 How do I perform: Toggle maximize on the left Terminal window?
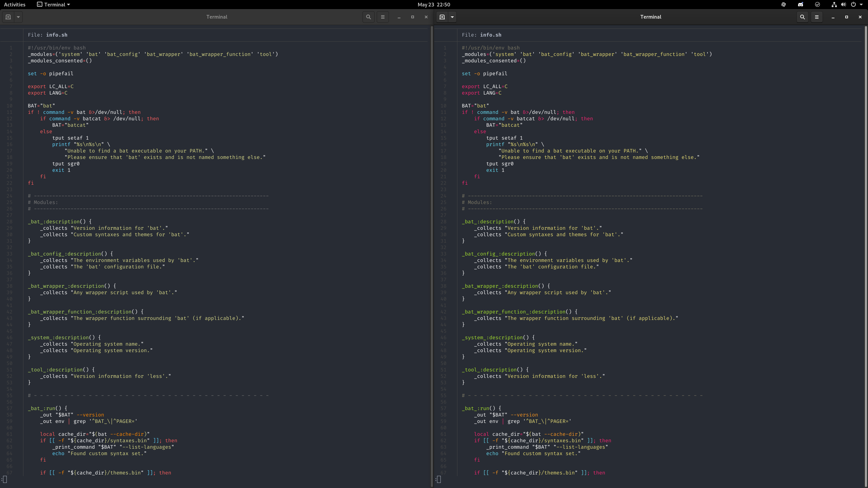[x=412, y=17]
